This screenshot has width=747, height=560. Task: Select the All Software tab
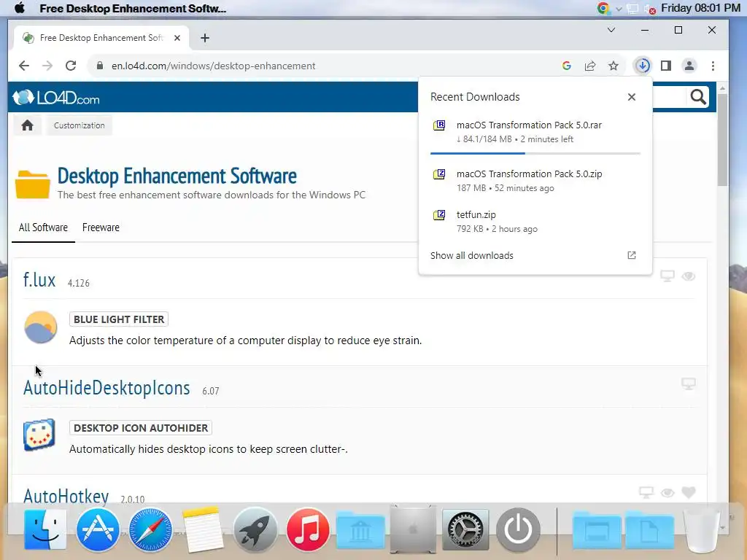point(43,227)
